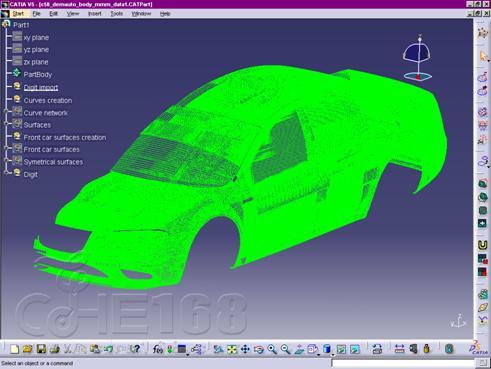Select Digit import in the tree
This screenshot has width=491, height=369.
tap(41, 87)
